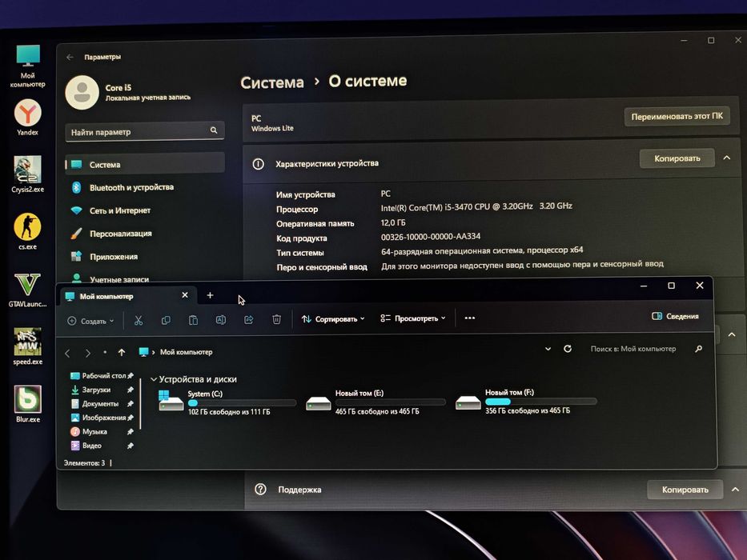Open Bluetooth и устройства settings
This screenshot has height=560, width=747.
point(145,187)
